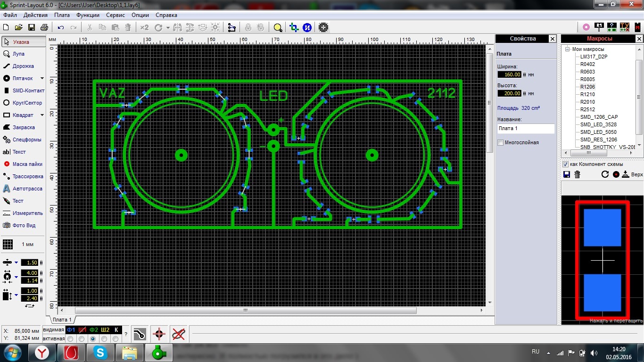
Task: Select the Спецформы special shapes tool
Action: pos(23,140)
